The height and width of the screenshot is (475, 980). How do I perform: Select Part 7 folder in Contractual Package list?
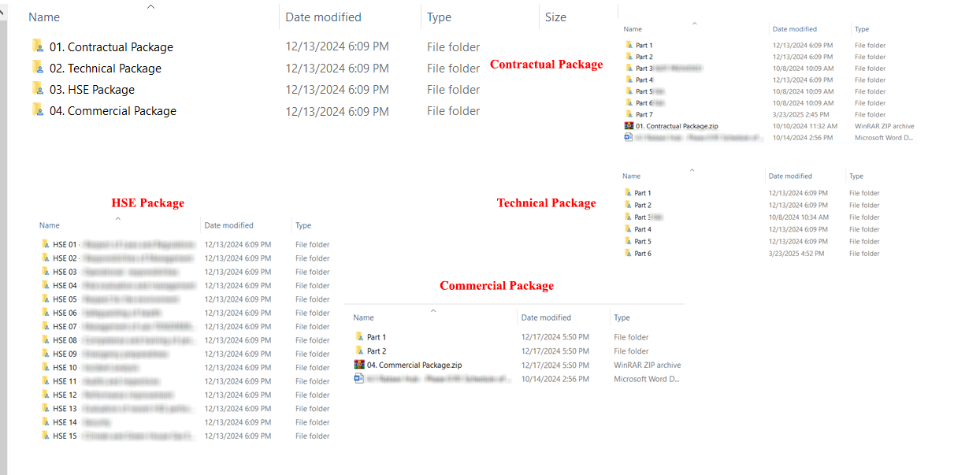click(644, 114)
